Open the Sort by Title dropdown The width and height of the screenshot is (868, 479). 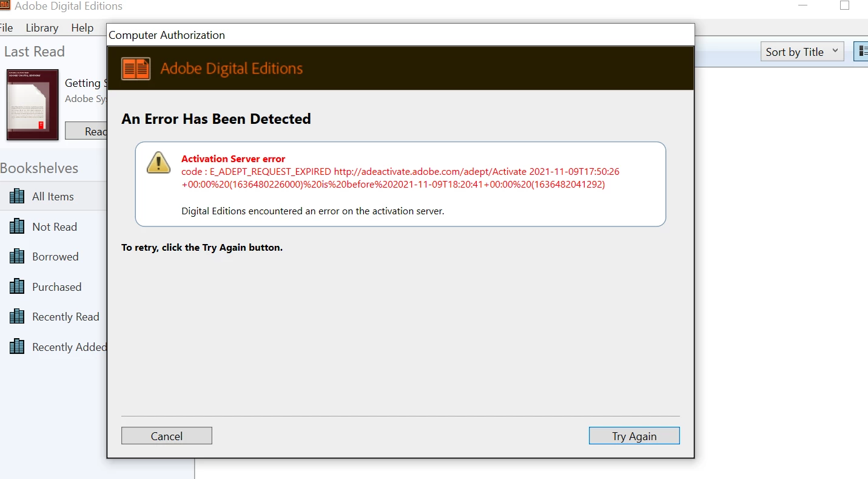(802, 52)
